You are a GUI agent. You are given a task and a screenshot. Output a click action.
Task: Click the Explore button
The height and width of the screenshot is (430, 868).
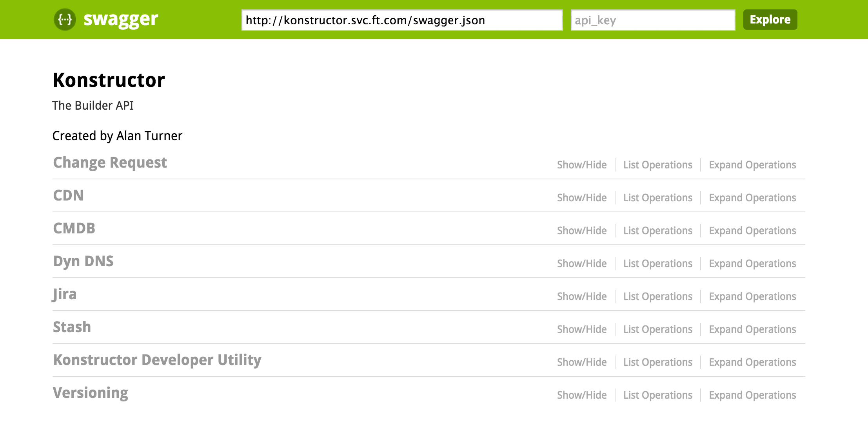coord(770,20)
